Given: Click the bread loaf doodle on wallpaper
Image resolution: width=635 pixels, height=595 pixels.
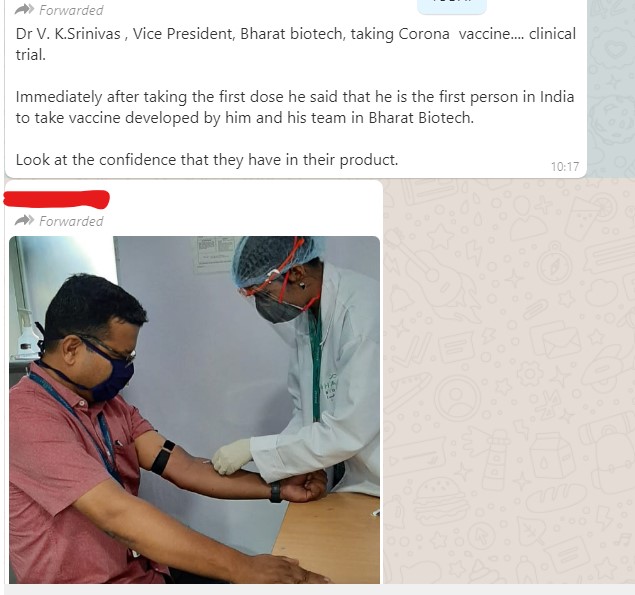Looking at the screenshot, I should pos(556,497).
